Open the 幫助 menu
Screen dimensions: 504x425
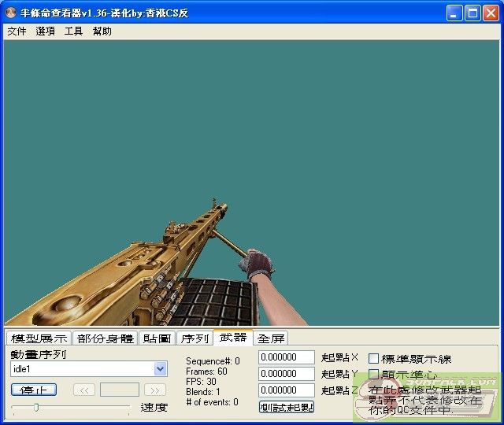(x=102, y=31)
